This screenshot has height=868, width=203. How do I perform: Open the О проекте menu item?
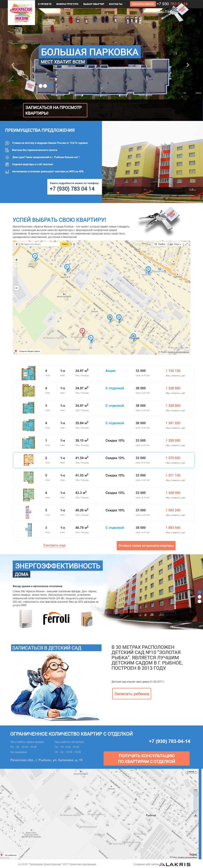click(45, 4)
